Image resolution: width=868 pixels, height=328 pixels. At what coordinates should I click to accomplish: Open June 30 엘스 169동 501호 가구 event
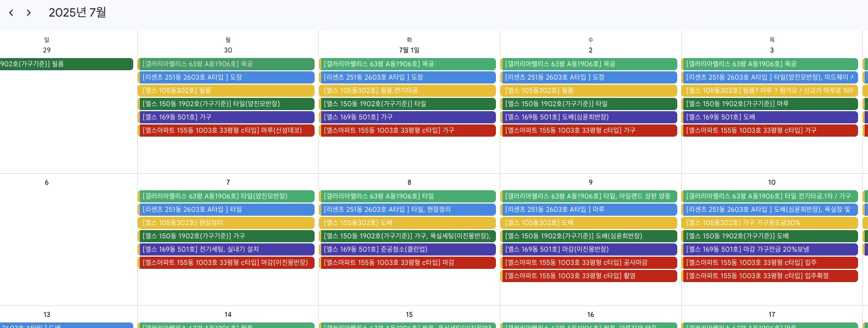[226, 117]
